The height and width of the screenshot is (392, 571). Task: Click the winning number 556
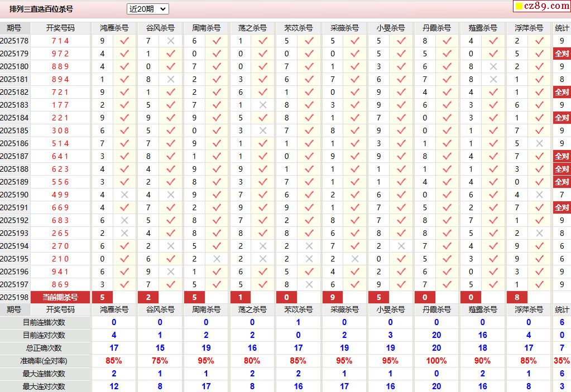(60, 182)
